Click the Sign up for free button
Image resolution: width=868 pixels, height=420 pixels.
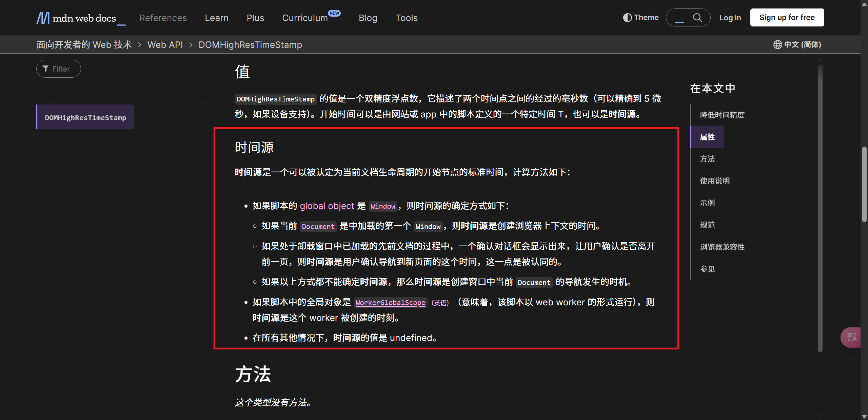[x=787, y=18]
